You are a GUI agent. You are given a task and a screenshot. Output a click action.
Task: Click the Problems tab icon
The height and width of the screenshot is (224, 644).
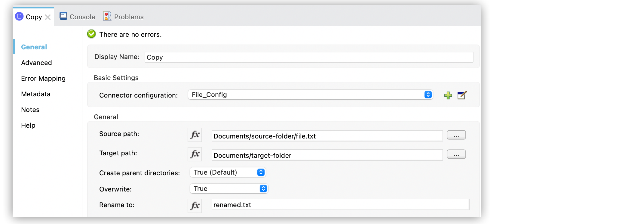pyautogui.click(x=107, y=16)
